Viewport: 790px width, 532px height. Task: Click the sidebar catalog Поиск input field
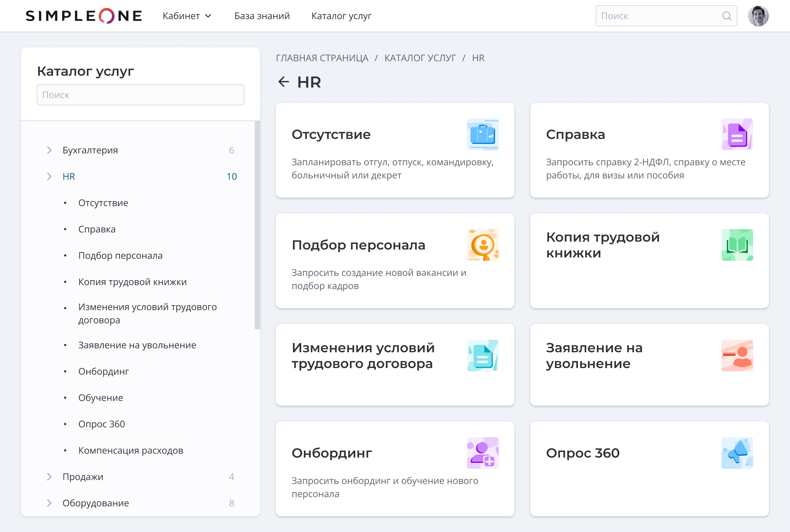(140, 95)
